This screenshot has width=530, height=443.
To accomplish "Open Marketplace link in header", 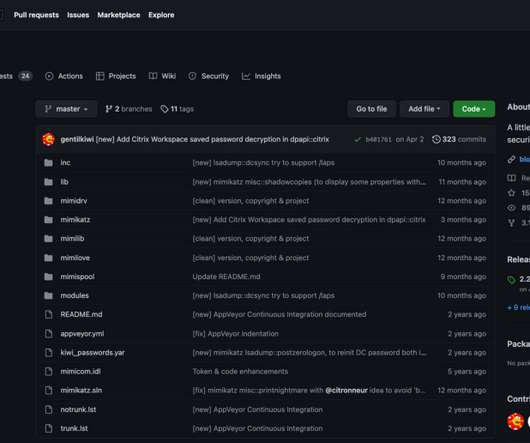I will pyautogui.click(x=119, y=15).
